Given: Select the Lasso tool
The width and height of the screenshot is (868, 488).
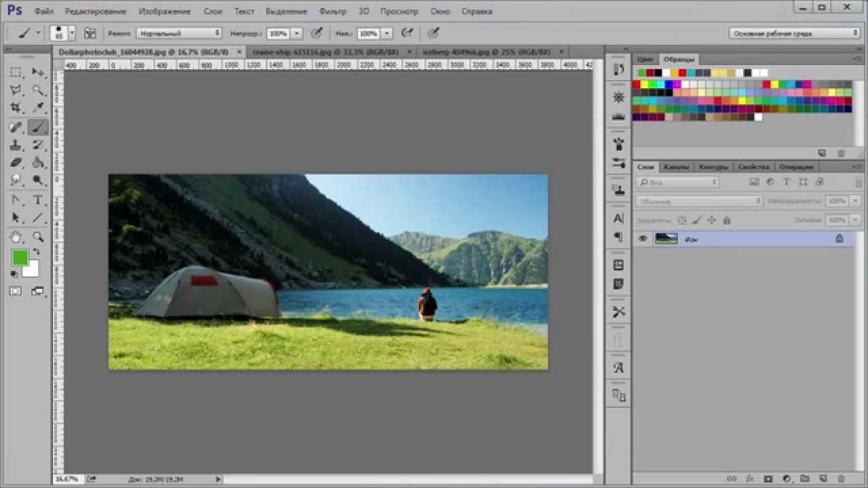Looking at the screenshot, I should point(16,90).
